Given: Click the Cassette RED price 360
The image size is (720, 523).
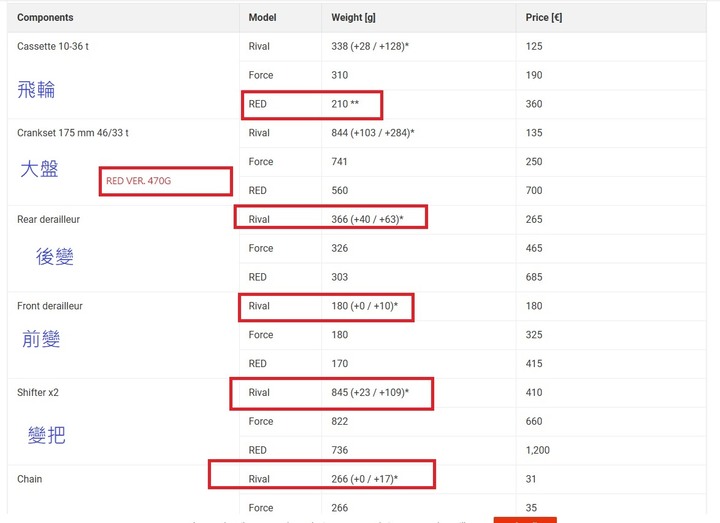Looking at the screenshot, I should point(534,104).
